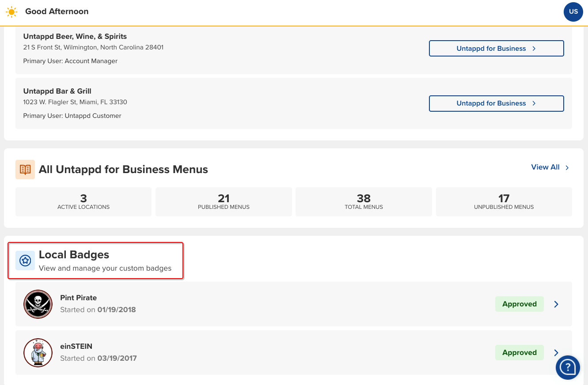Open Untappd for Business for Beer, Wine, & Spirits
Image resolution: width=588 pixels, height=385 pixels.
[x=496, y=49]
